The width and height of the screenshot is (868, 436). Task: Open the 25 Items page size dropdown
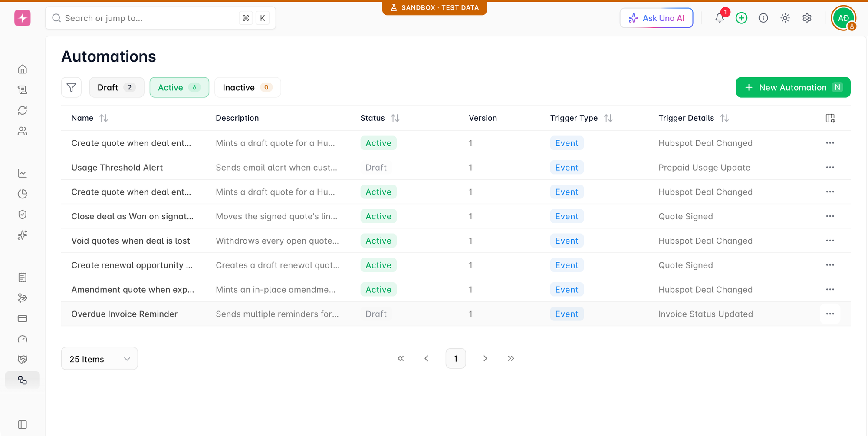click(x=99, y=359)
